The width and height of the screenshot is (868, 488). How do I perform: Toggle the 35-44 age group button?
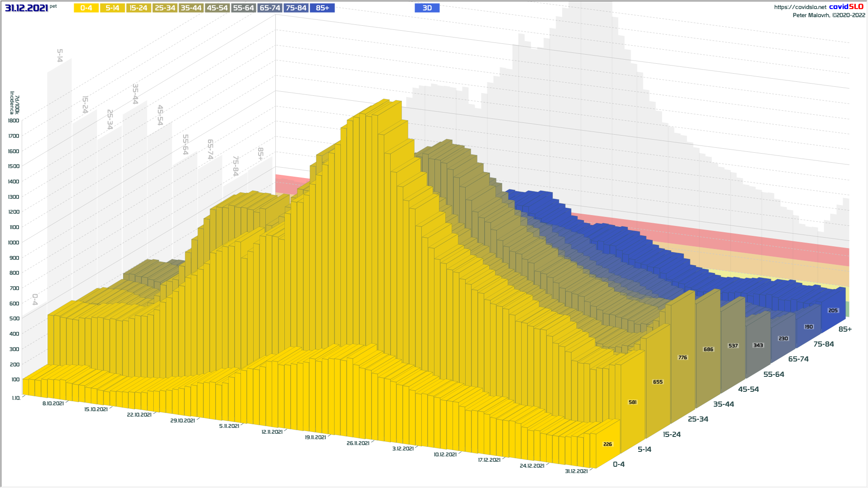pyautogui.click(x=191, y=8)
